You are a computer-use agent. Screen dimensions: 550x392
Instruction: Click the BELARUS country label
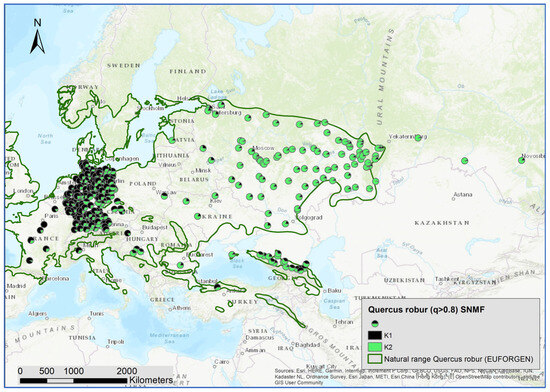[194, 180]
